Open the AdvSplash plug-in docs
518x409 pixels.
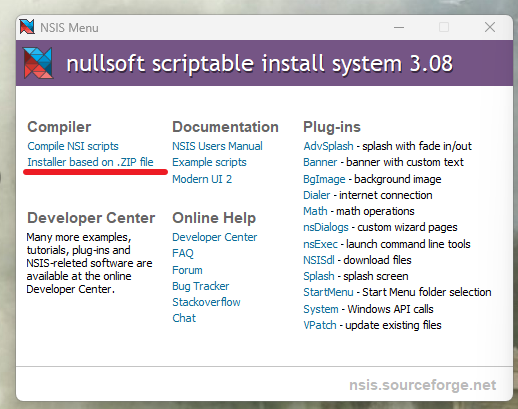coord(328,146)
